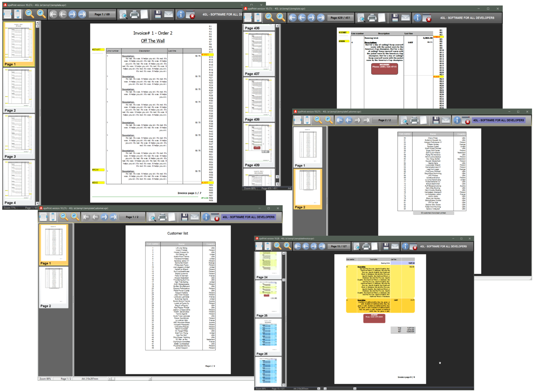This screenshot has width=534, height=392.
Task: Zoom in within the Page 1 / 69 window
Action: pyautogui.click(x=41, y=14)
